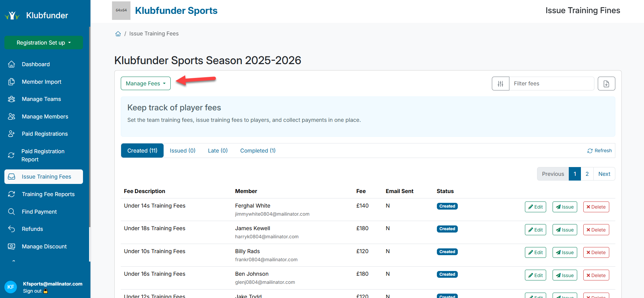Open Manage Teams in sidebar
The image size is (644, 298).
click(41, 99)
